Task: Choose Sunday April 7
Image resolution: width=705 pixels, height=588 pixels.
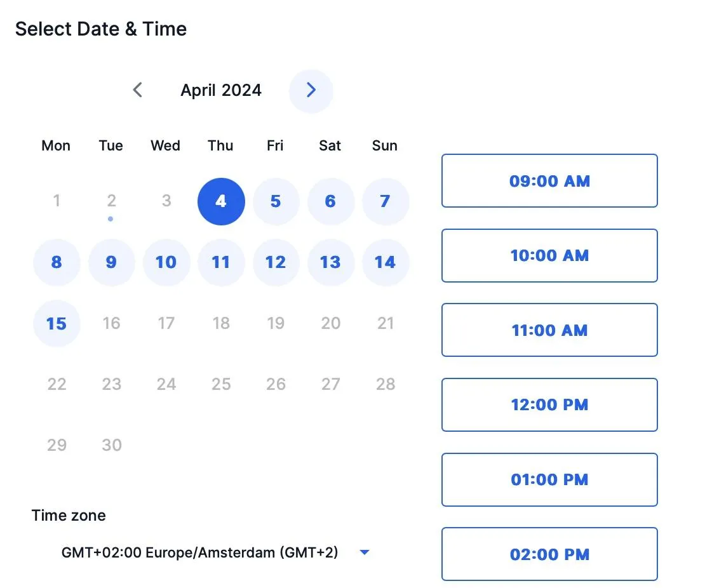Action: 385,201
